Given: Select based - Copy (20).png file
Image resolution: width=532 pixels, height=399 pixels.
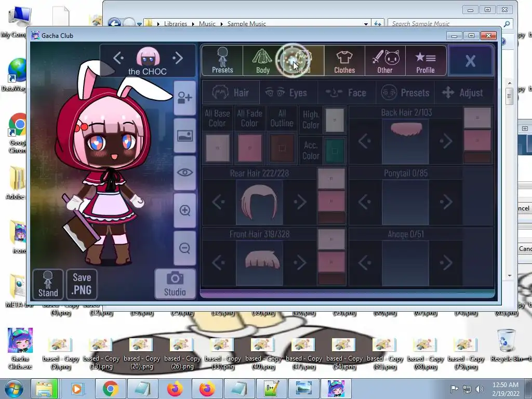Looking at the screenshot, I should (x=142, y=353).
